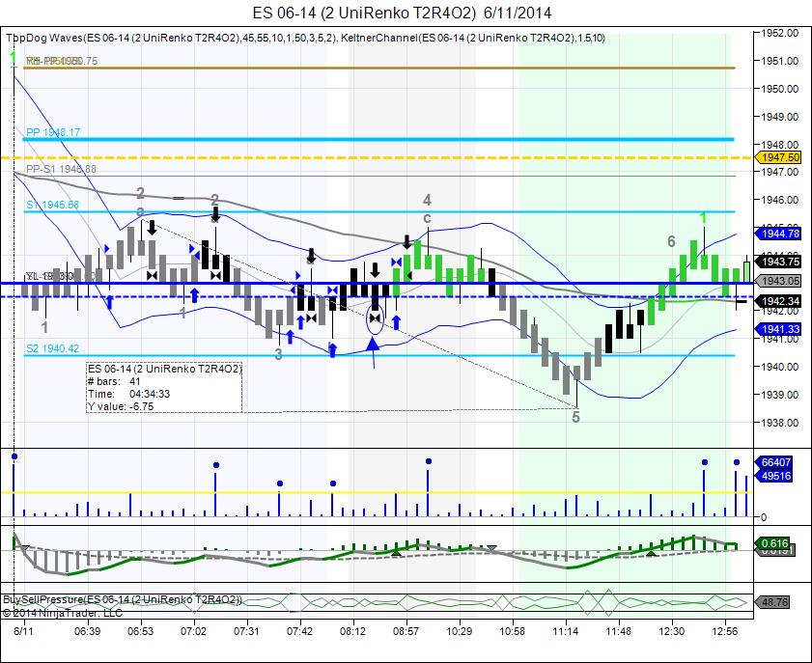Select the wave 5 label at the low
Screen dimensions: 812x663
[575, 417]
